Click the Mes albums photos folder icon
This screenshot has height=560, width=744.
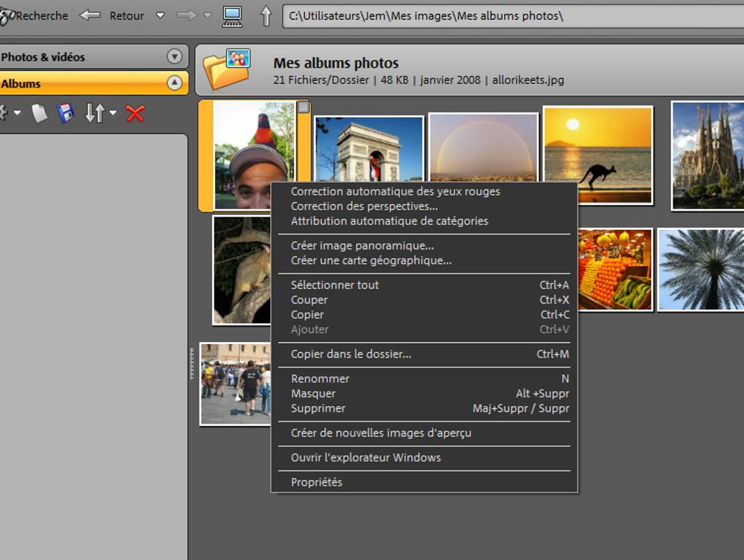point(228,69)
